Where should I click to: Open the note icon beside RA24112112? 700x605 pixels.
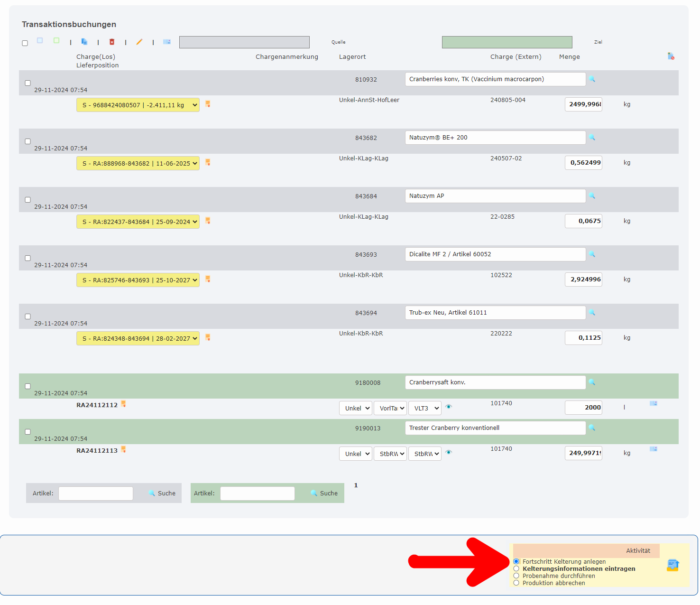(123, 404)
